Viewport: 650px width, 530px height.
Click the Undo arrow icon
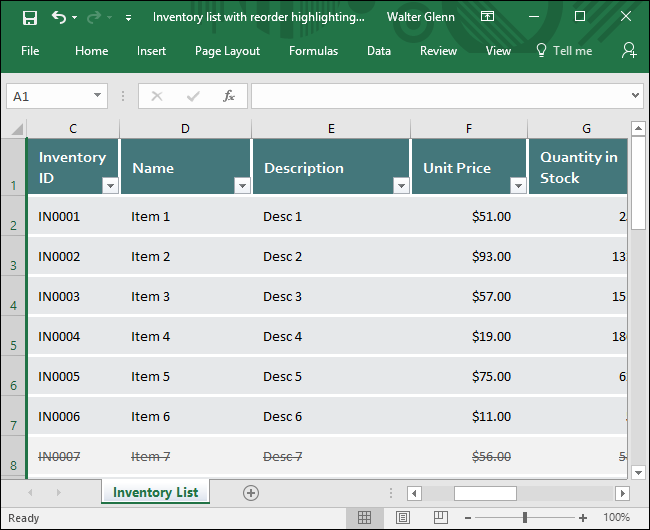tap(59, 17)
